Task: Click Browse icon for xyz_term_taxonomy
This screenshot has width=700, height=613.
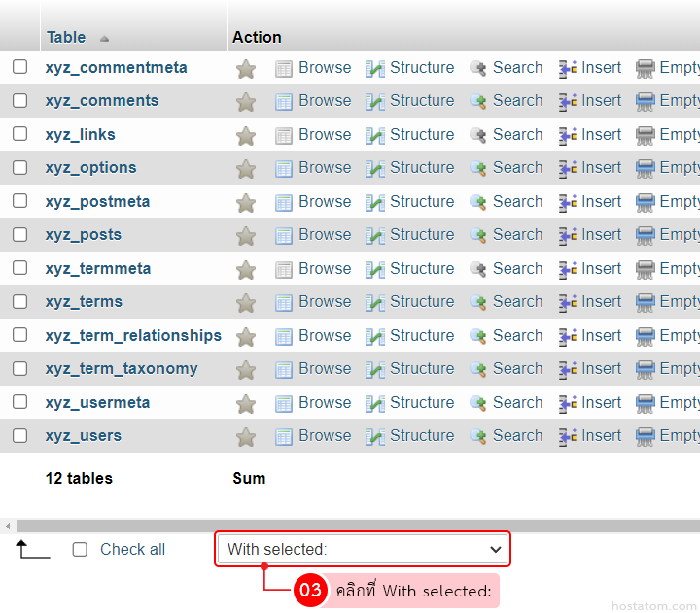Action: (284, 369)
